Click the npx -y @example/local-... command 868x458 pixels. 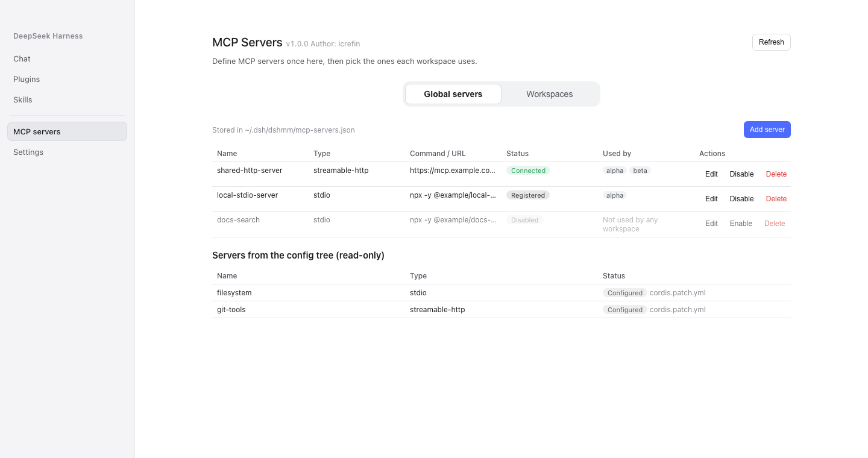click(x=453, y=195)
